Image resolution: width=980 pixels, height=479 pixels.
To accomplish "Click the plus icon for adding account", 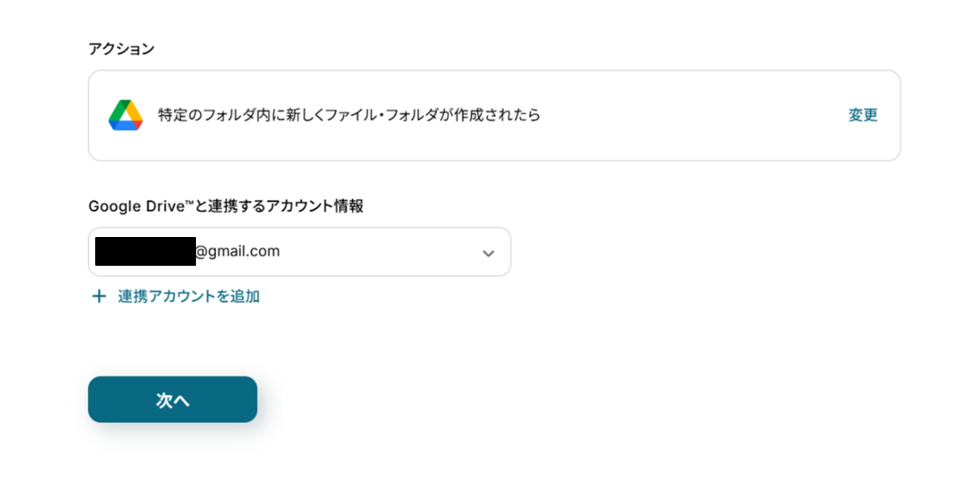I will point(99,296).
